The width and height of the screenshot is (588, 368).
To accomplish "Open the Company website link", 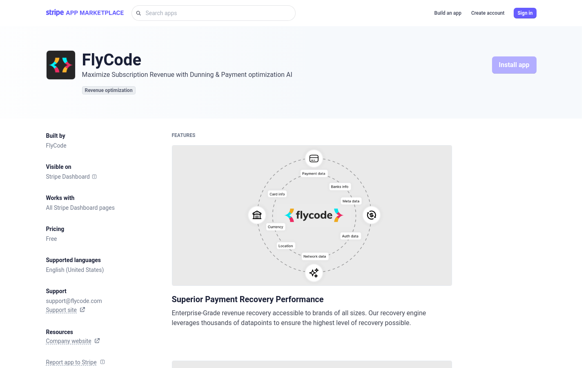I will pyautogui.click(x=68, y=341).
